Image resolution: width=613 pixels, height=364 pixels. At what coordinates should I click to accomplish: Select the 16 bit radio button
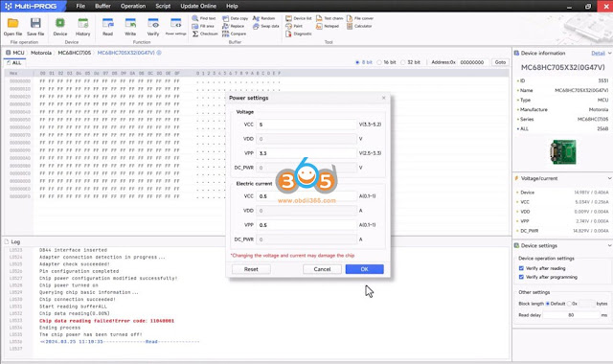(379, 62)
